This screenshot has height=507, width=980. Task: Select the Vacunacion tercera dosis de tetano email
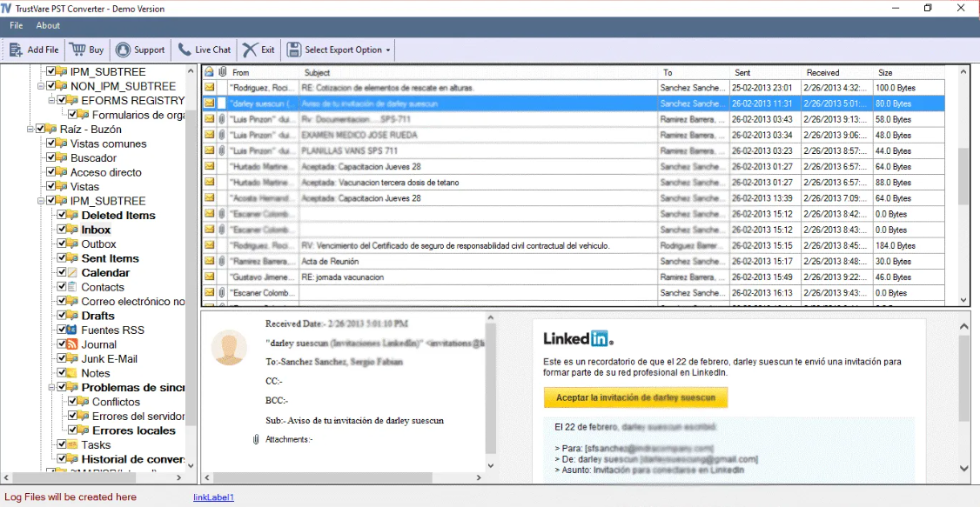pos(574,183)
